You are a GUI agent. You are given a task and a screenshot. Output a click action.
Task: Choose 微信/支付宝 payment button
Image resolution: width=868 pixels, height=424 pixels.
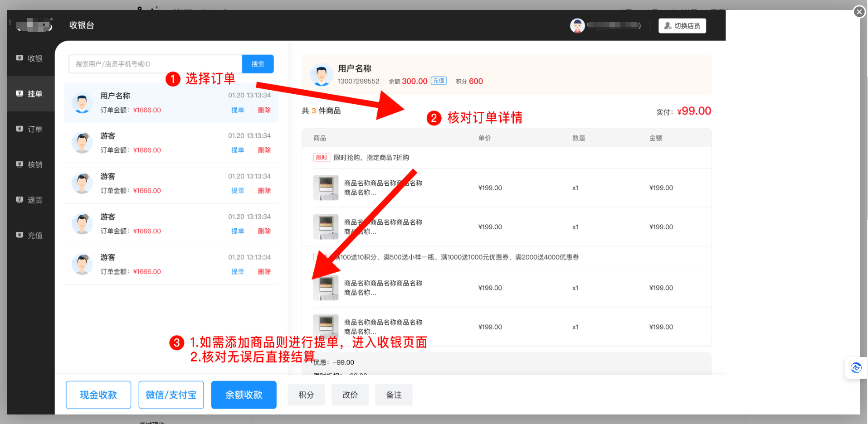tap(171, 395)
